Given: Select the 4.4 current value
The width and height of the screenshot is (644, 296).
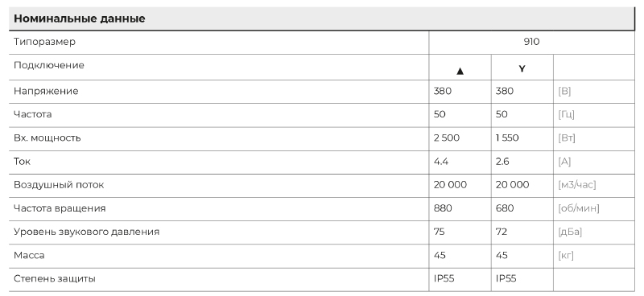Looking at the screenshot, I should [440, 162].
